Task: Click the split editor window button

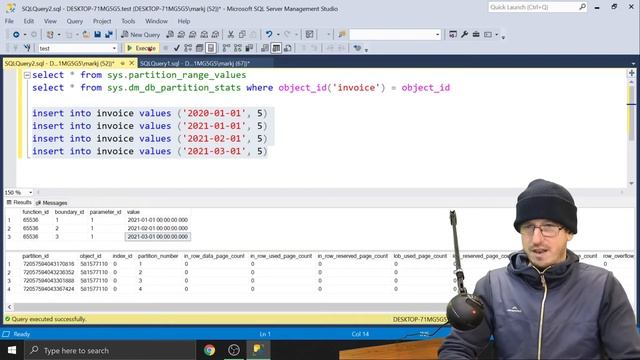Action: [x=631, y=73]
